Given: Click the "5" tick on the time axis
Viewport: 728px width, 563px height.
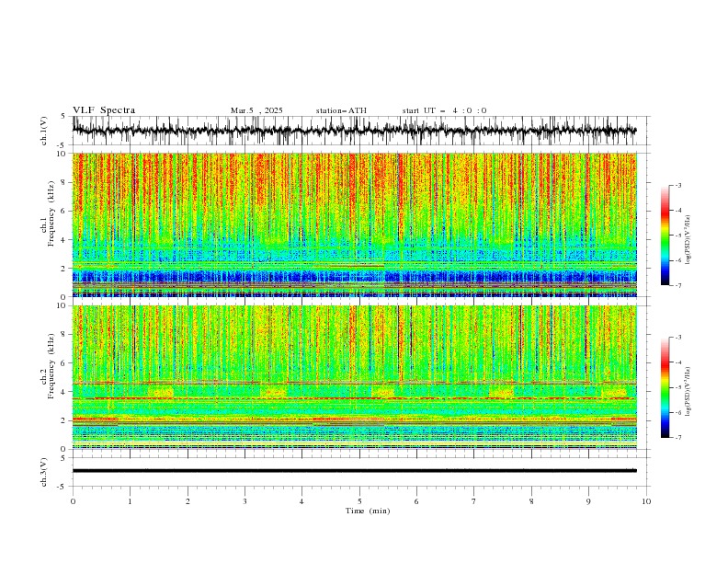Looking at the screenshot, I should pyautogui.click(x=359, y=501).
